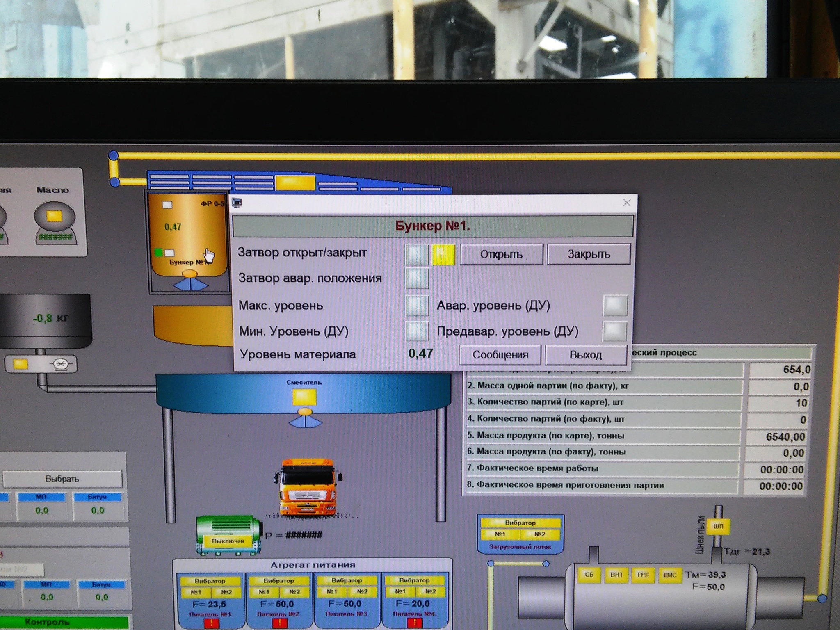This screenshot has width=840, height=630.
Task: Click the yellow square beside the fan valve
Action: (x=20, y=364)
